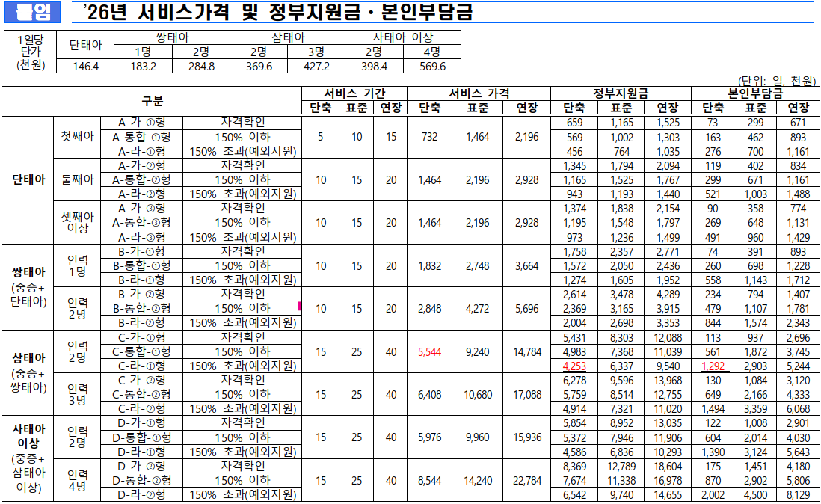821x504 pixels.
Task: Click the 셋째아 이상 row label
Action: 77,222
